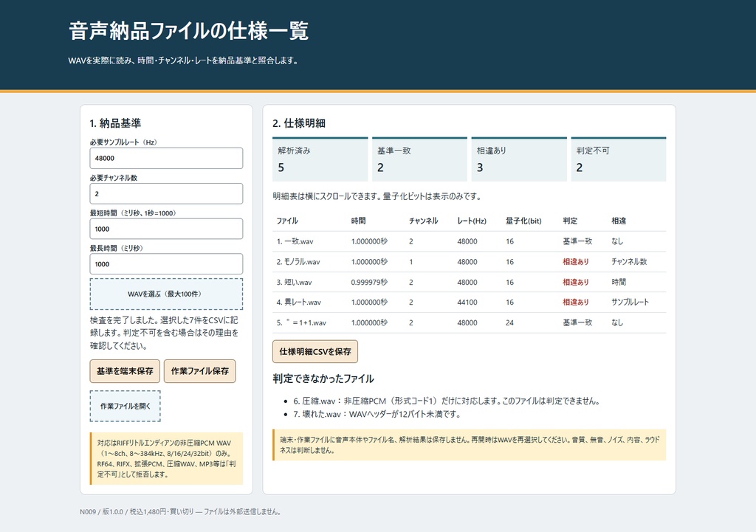Click the quantization value 24
Image resolution: width=756 pixels, height=532 pixels.
tap(509, 323)
